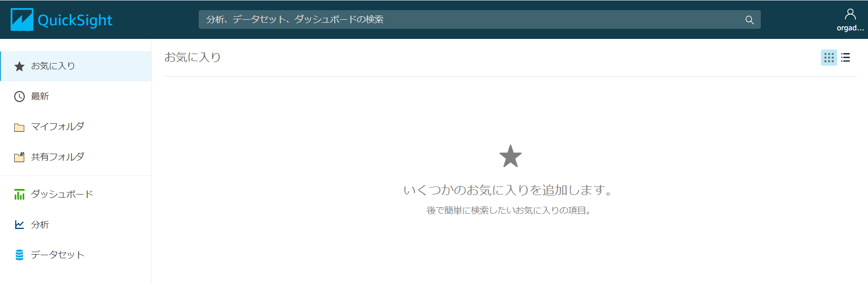Open マイフォルダ in the sidebar
Screen dimensions: 868x284
76,127
